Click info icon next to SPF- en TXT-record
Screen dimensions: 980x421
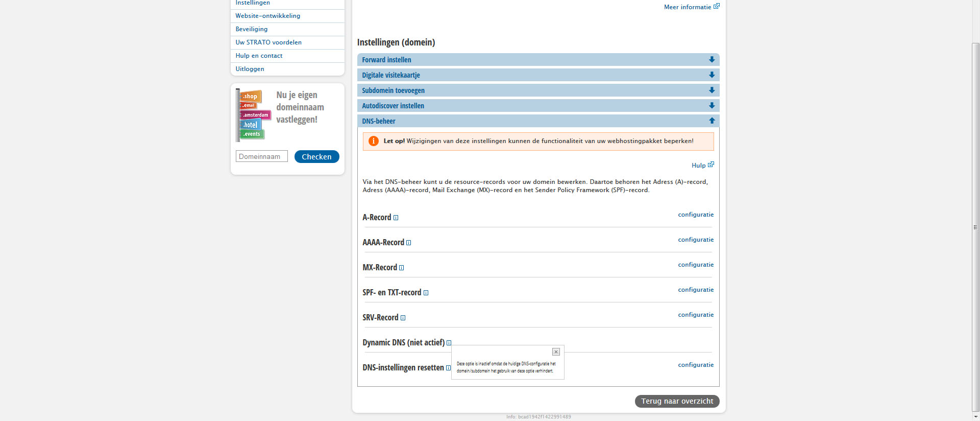(426, 293)
